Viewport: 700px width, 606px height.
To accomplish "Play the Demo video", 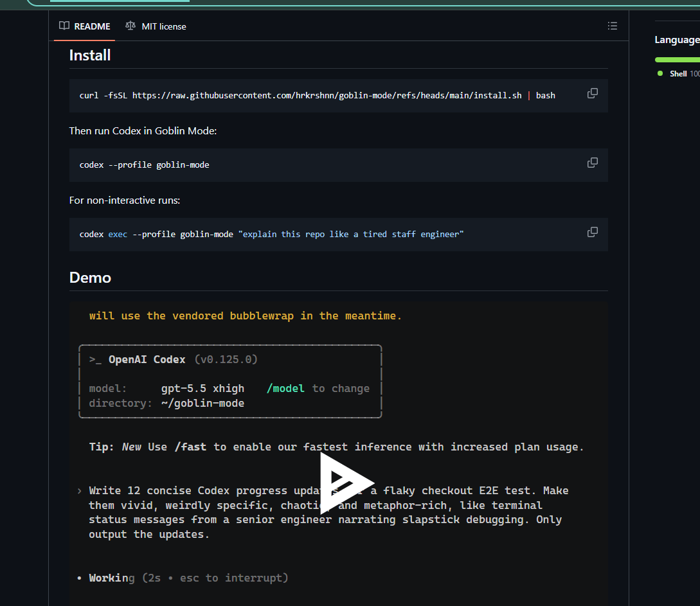I will click(x=346, y=483).
